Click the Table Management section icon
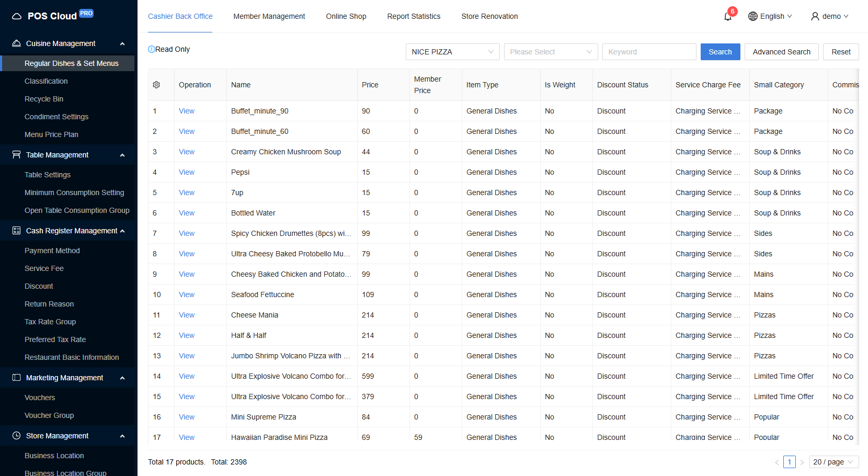868x476 pixels. point(17,155)
